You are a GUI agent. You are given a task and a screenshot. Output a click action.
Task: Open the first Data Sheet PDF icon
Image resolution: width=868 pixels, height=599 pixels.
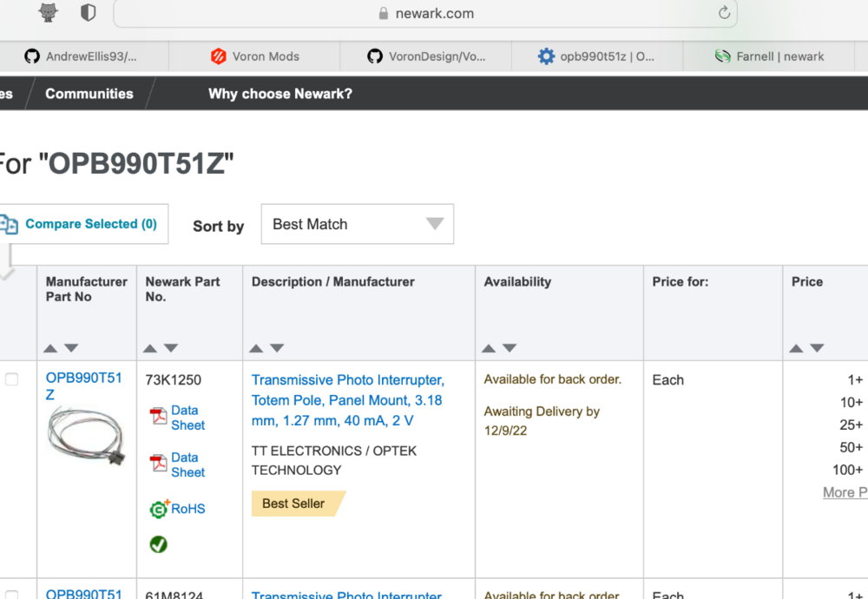(158, 416)
